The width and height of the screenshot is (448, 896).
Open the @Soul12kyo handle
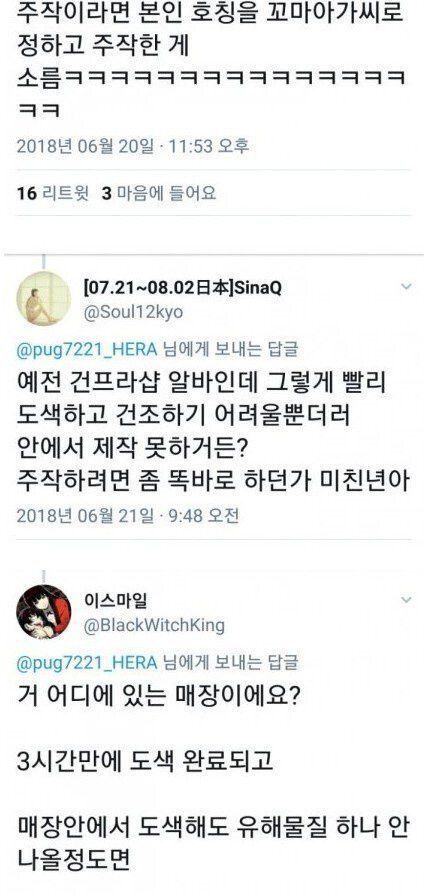[133, 313]
